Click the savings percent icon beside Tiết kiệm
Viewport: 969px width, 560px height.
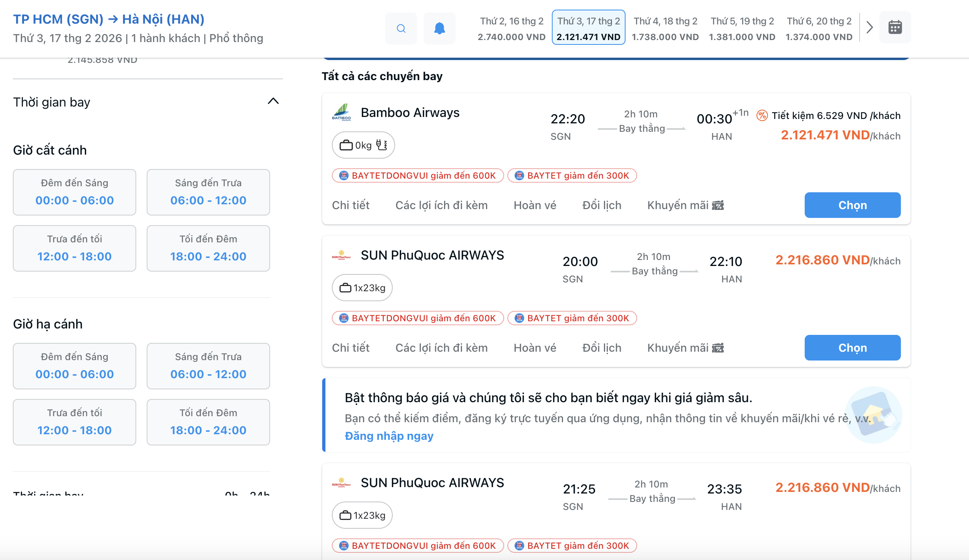pyautogui.click(x=762, y=116)
